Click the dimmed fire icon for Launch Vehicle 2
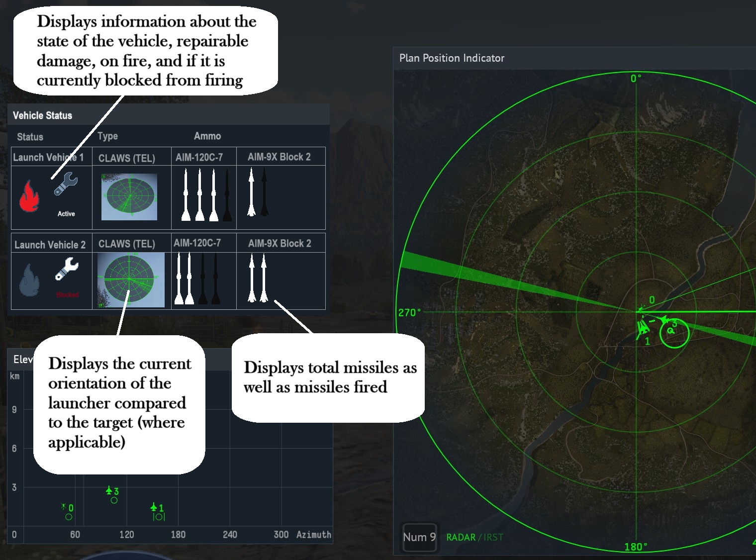Screen dimensions: 756x560 click(29, 280)
